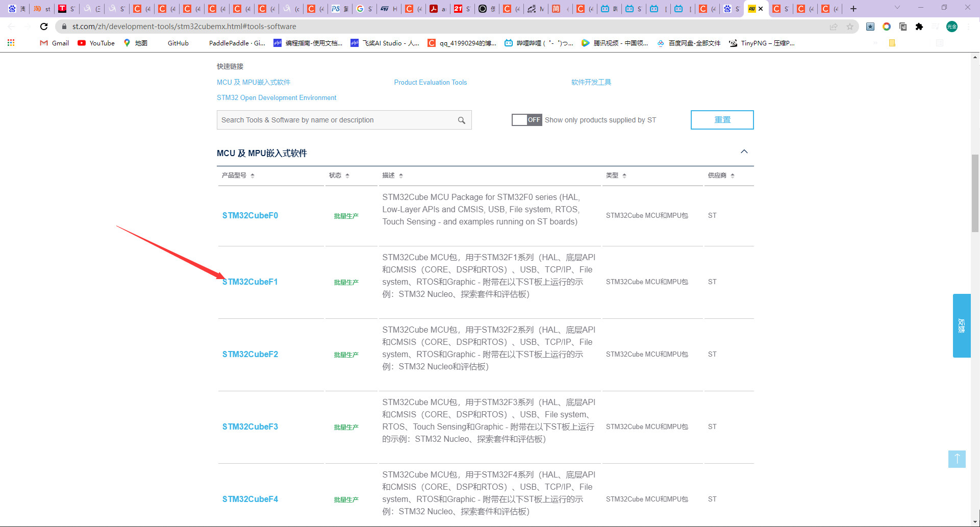Viewport: 980px width, 527px height.
Task: Open the STM32CubeF4 product link
Action: pyautogui.click(x=250, y=499)
